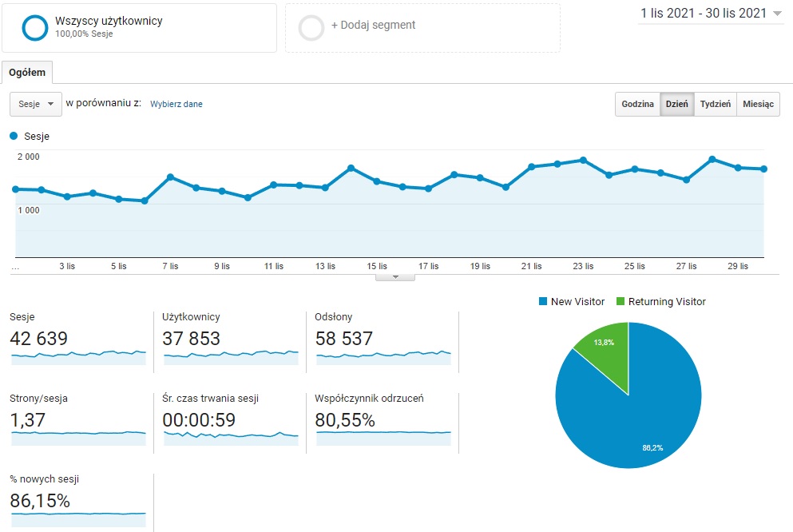The height and width of the screenshot is (532, 793).
Task: Click the green Returning Visitor legend swatch
Action: point(621,302)
